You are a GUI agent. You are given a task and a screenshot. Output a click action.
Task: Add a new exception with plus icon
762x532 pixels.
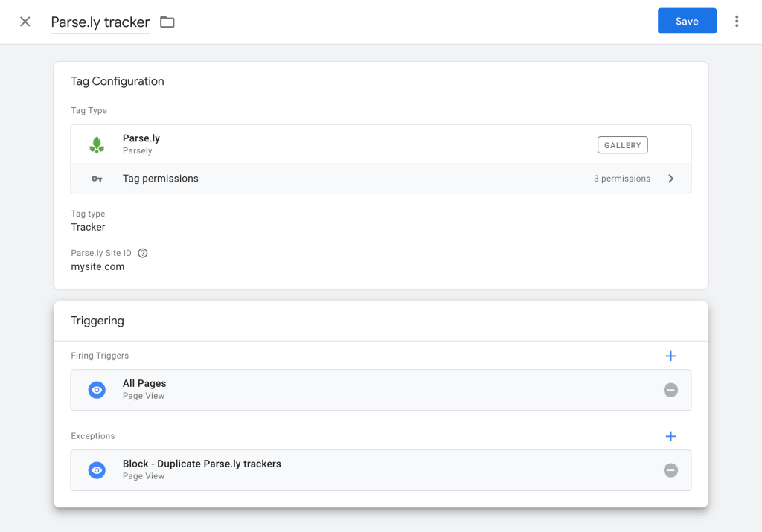pyautogui.click(x=670, y=437)
